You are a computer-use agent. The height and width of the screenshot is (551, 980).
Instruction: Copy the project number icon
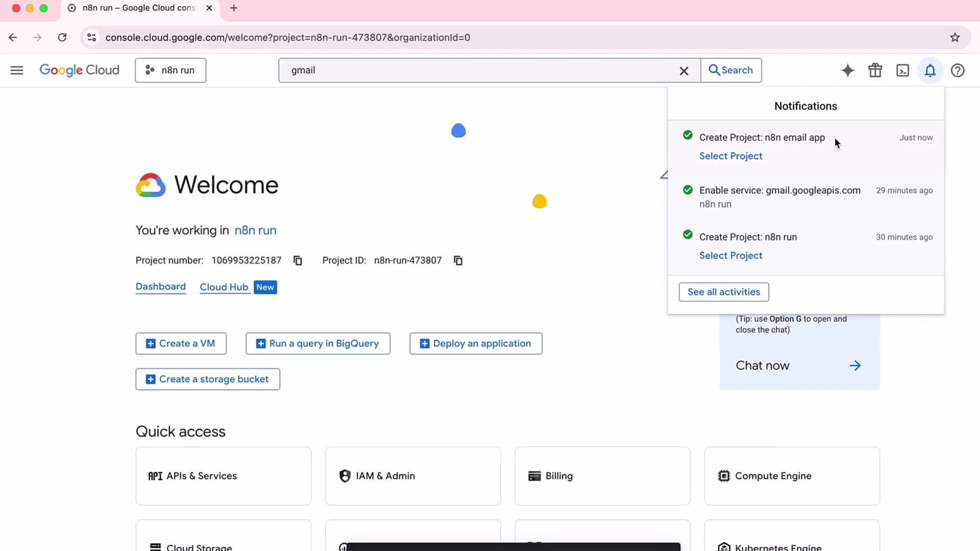(x=298, y=261)
